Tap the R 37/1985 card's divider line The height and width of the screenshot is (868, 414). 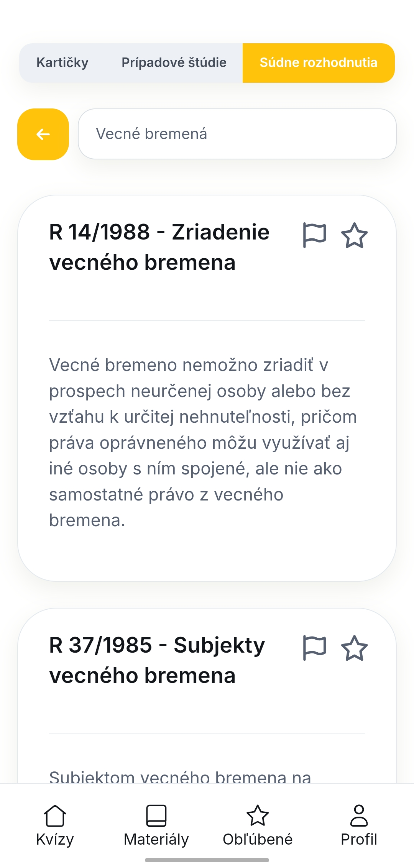pyautogui.click(x=207, y=734)
